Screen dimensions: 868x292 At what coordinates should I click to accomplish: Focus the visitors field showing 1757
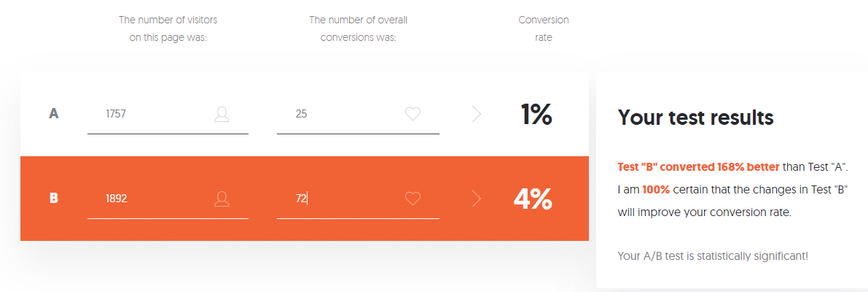point(168,115)
